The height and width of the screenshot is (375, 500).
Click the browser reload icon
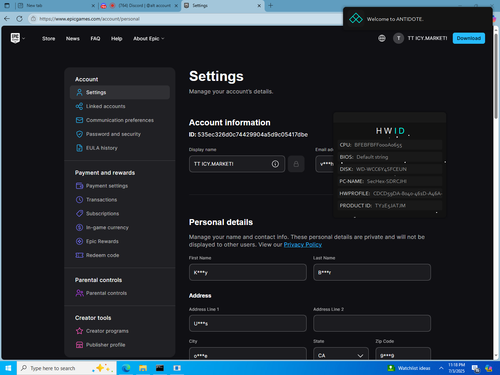[20, 19]
